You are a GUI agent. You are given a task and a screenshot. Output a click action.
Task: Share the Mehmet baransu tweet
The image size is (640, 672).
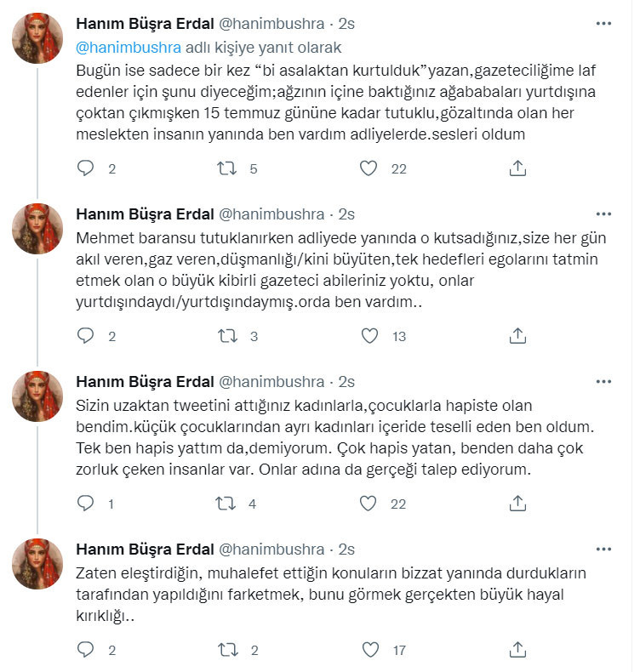pyautogui.click(x=517, y=336)
